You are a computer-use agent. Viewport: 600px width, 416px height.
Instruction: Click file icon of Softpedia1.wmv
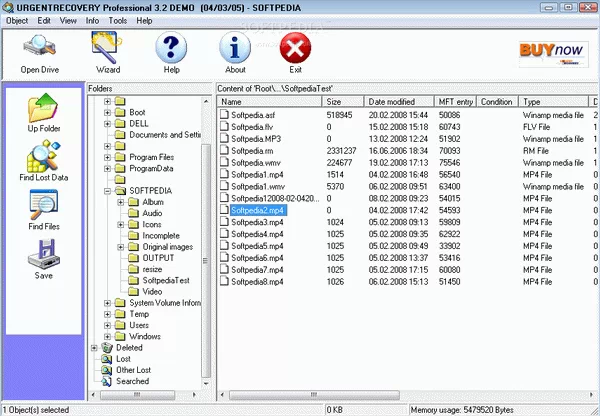[x=224, y=186]
